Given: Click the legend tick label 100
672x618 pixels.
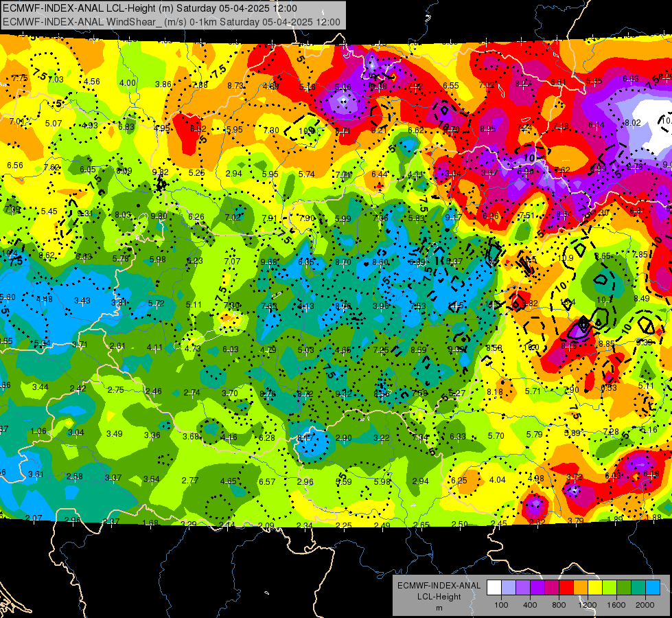Looking at the screenshot, I should pyautogui.click(x=501, y=605).
